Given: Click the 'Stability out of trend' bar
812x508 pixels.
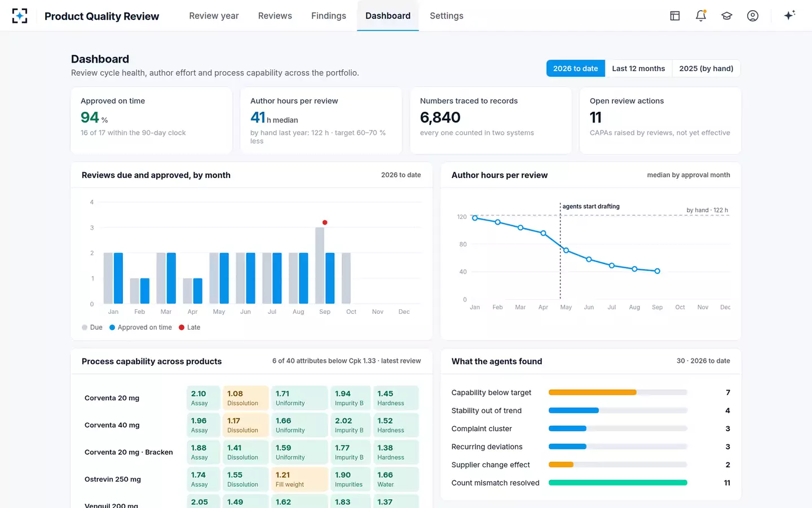Looking at the screenshot, I should coord(573,410).
